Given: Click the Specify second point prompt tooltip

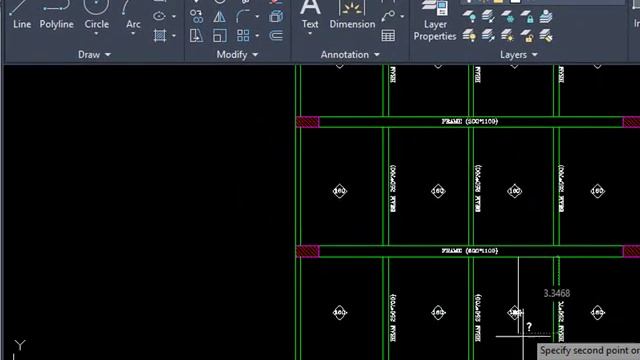Looking at the screenshot, I should [589, 351].
